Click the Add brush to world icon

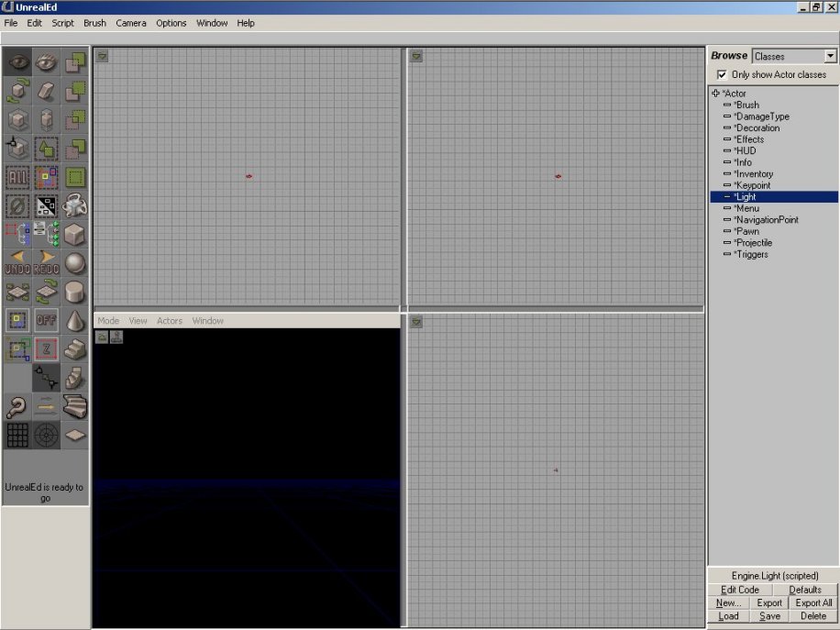tap(75, 61)
